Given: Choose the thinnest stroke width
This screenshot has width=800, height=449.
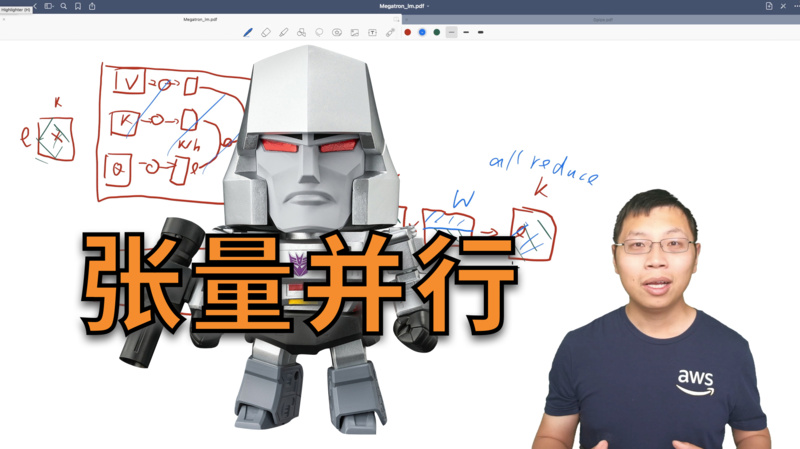Looking at the screenshot, I should click(452, 32).
